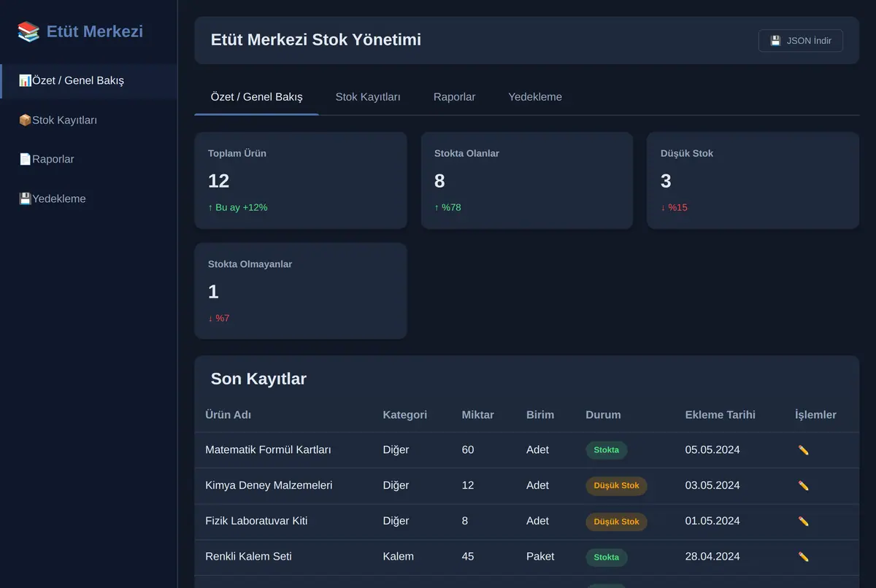Click the Kategori column header
Screen dimensions: 876x588
pyautogui.click(x=405, y=414)
